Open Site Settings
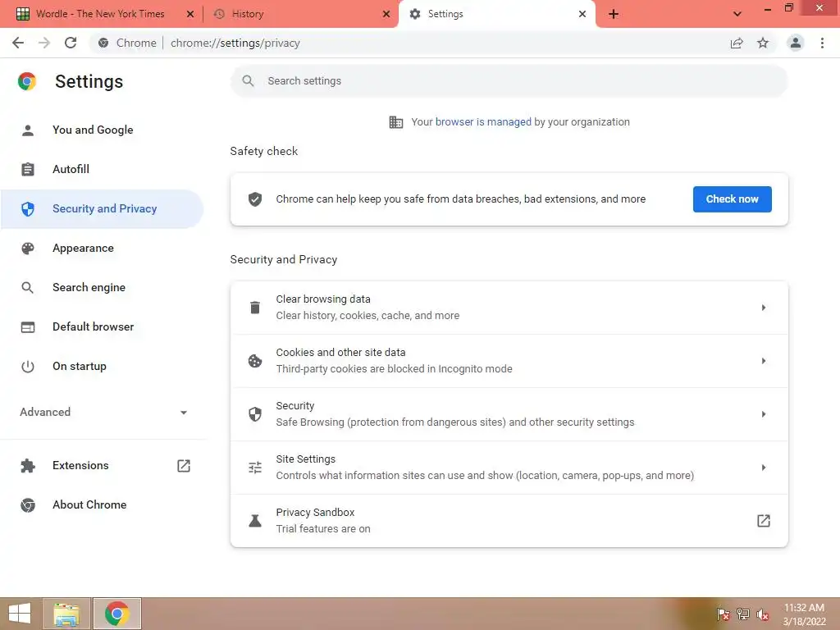The height and width of the screenshot is (630, 840). point(509,467)
